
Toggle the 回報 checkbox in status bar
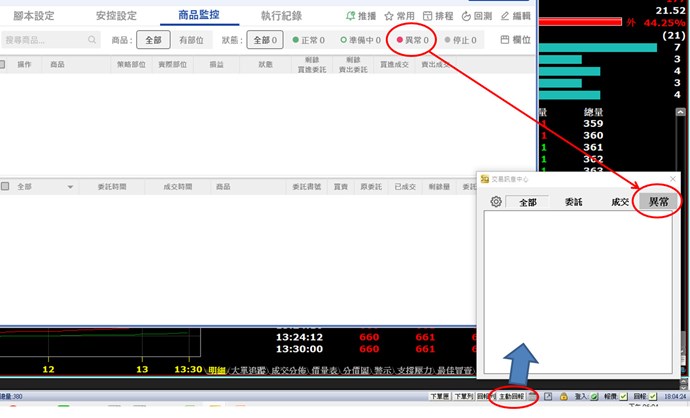coord(653,397)
